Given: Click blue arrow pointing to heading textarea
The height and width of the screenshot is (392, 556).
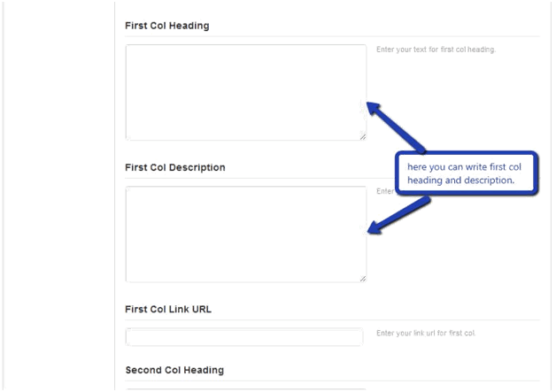Looking at the screenshot, I should (x=396, y=127).
